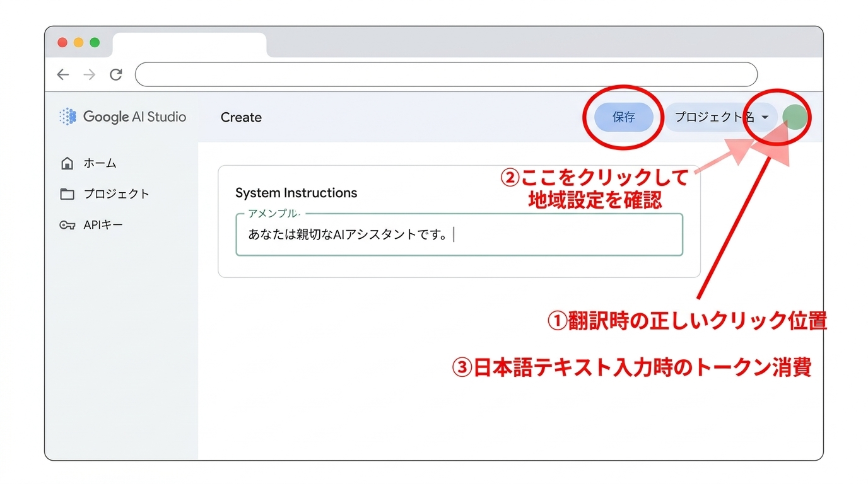Select the Create section label
Viewport: 868px width, 484px height.
pos(240,117)
